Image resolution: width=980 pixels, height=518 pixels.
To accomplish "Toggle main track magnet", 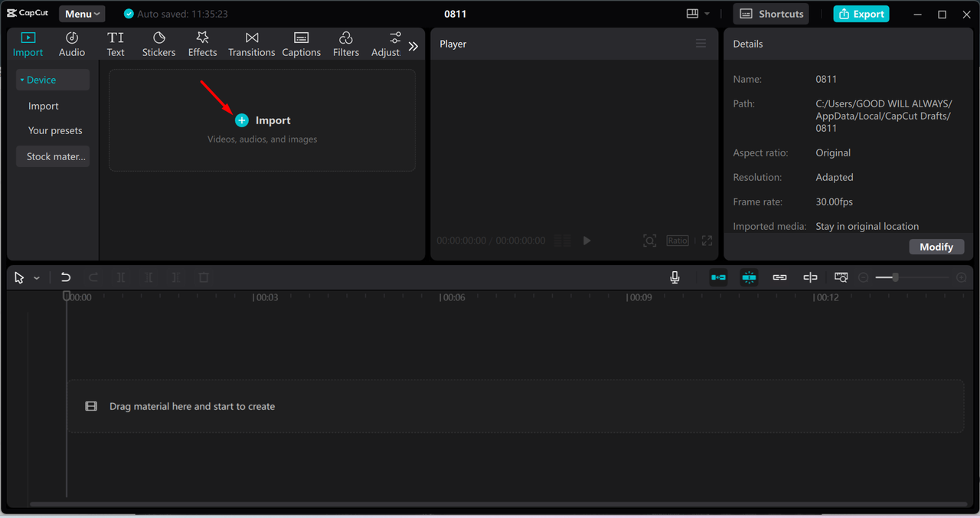I will coord(718,277).
